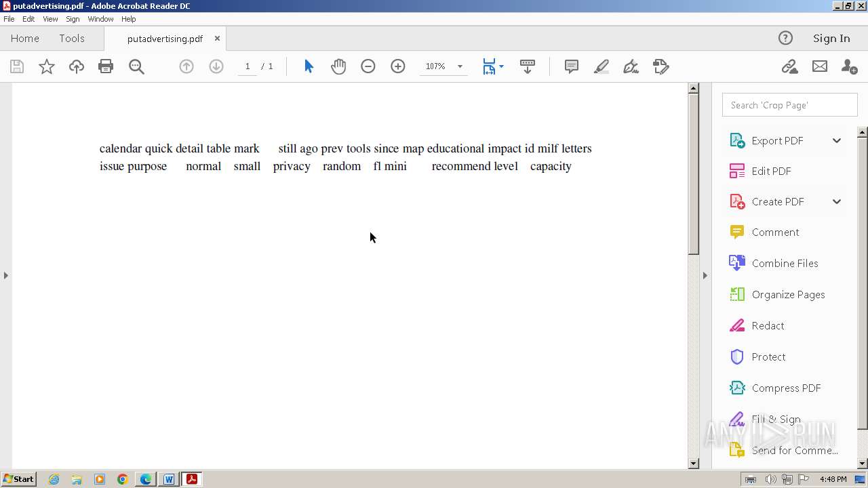Image resolution: width=868 pixels, height=488 pixels.
Task: Expand the Create PDF chevron
Action: (x=837, y=201)
